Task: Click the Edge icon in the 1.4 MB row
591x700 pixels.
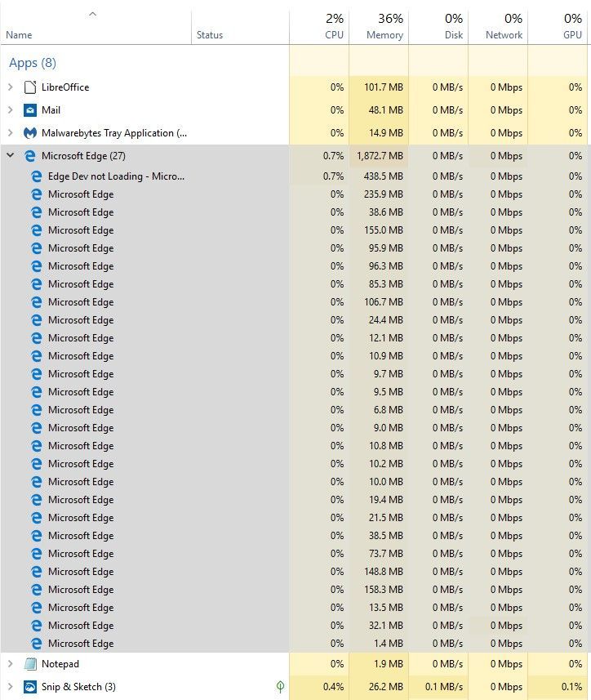Action: pos(37,644)
